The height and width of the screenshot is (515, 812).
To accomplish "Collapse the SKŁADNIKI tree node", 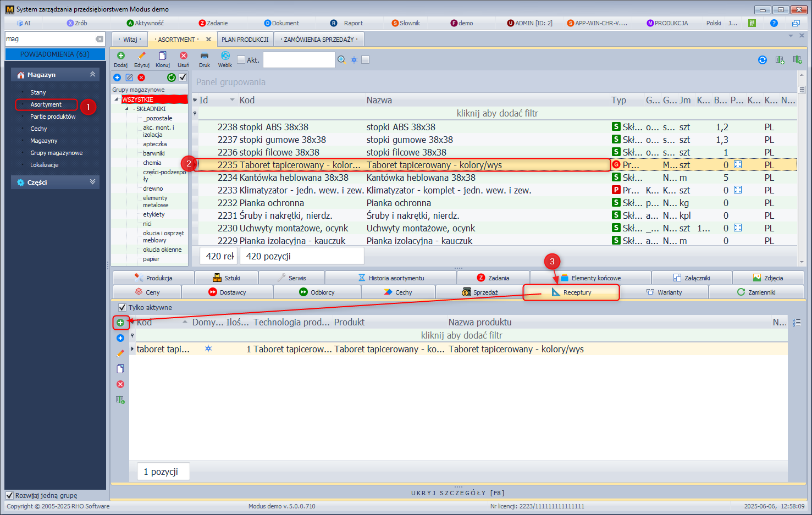I will pyautogui.click(x=127, y=109).
